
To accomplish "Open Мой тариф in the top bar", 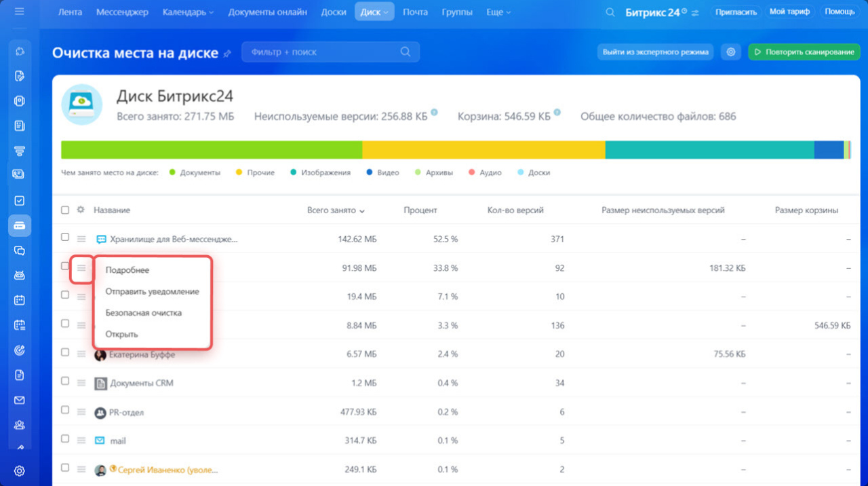I will point(789,12).
